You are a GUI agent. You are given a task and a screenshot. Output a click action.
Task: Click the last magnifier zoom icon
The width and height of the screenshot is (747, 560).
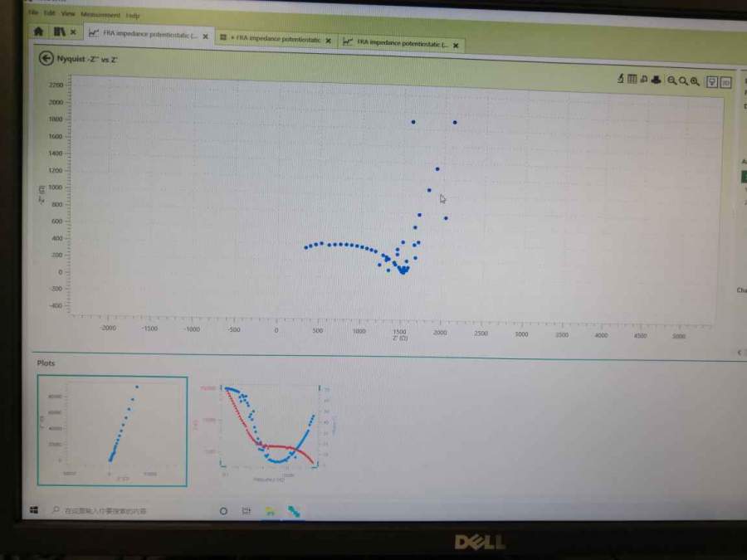[x=695, y=81]
